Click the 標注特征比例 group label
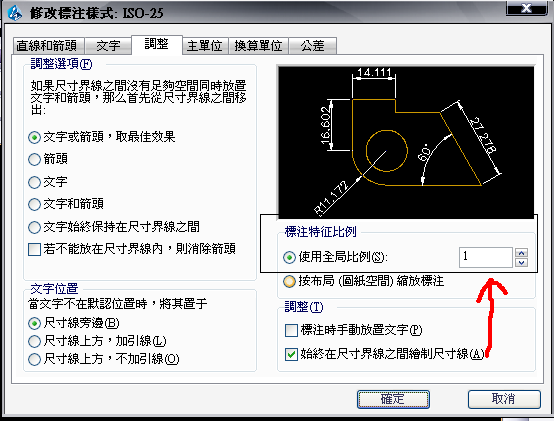Image resolution: width=554 pixels, height=421 pixels. pyautogui.click(x=320, y=232)
